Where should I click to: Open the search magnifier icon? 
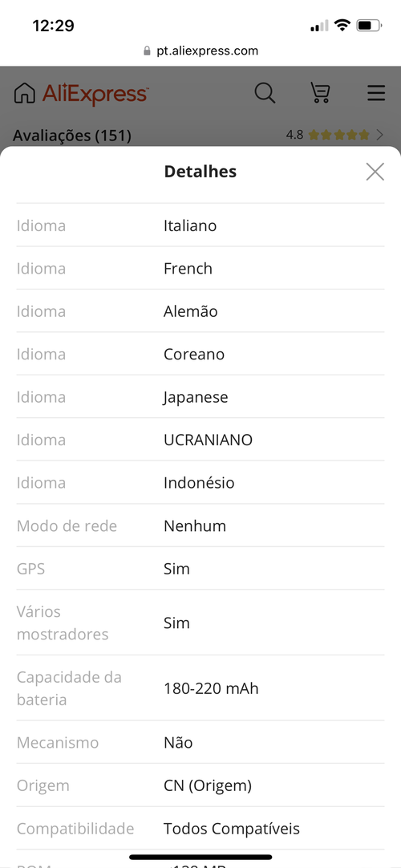click(x=265, y=92)
